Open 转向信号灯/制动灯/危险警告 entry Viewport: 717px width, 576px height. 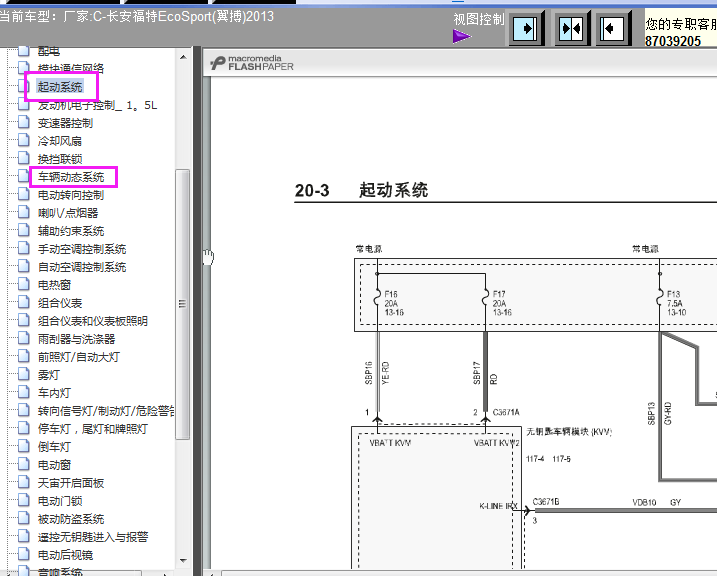tap(106, 411)
